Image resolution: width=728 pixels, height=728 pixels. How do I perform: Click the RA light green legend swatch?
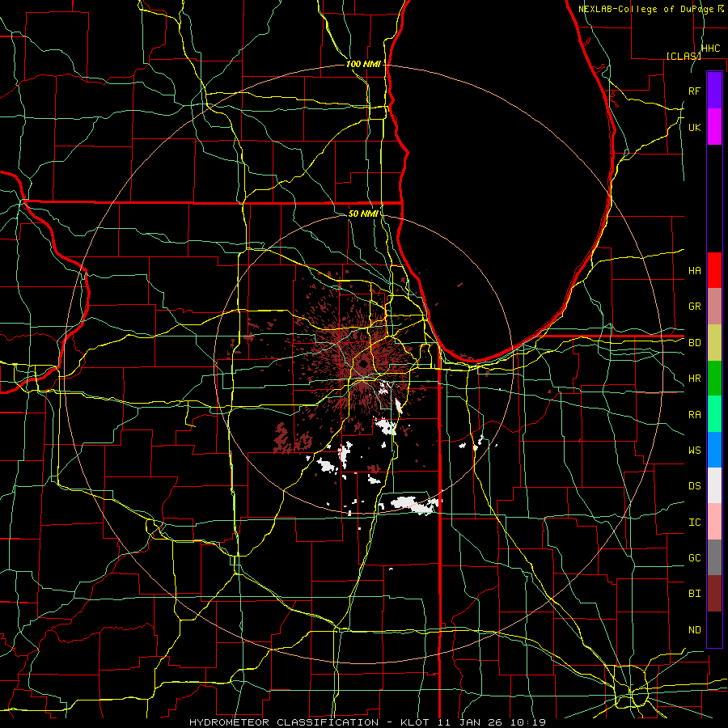[x=714, y=414]
